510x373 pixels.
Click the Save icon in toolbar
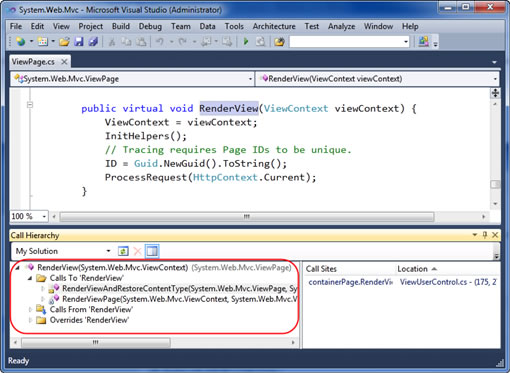[79, 42]
